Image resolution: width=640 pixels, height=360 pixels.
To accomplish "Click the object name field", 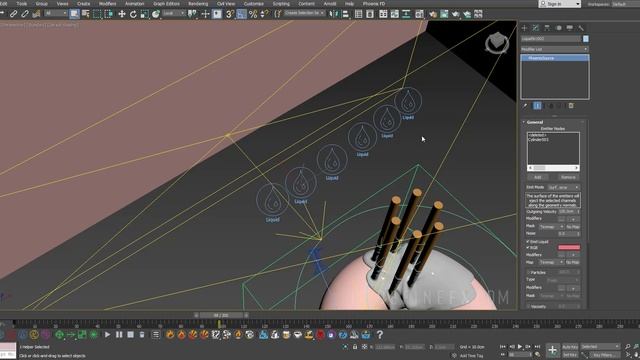I will click(x=551, y=39).
